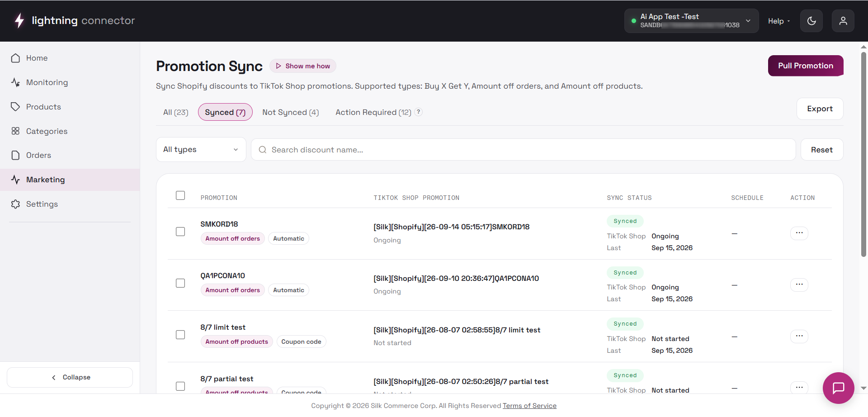Screen dimensions: 868x417
Task: Open the Marketing sidebar item
Action: pos(70,180)
